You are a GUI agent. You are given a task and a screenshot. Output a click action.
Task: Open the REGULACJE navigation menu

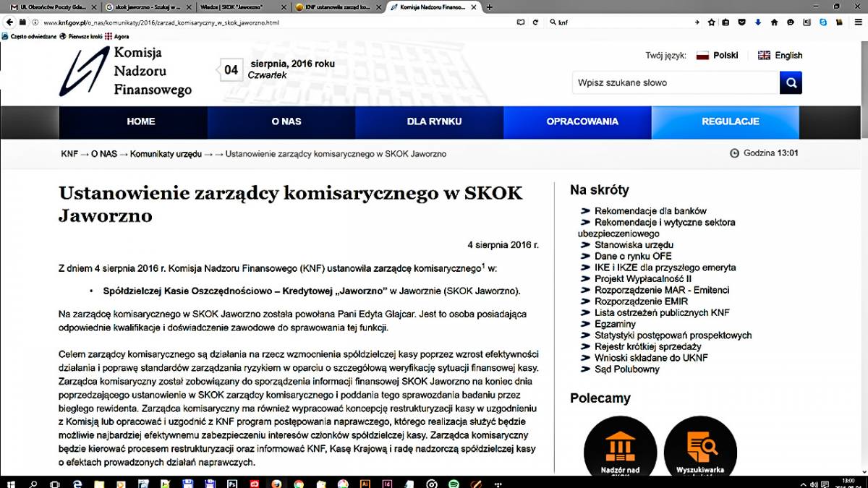(726, 121)
